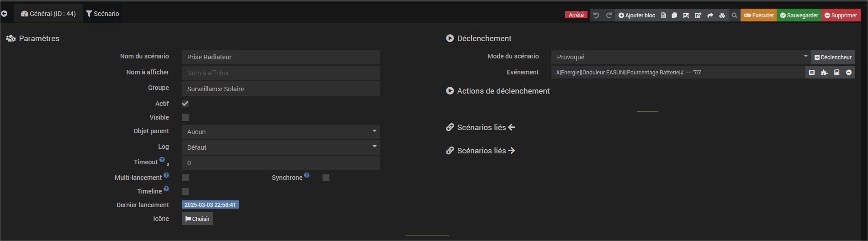Switch to the Scénario tab
Image resolution: width=868 pixels, height=241 pixels.
tap(102, 14)
